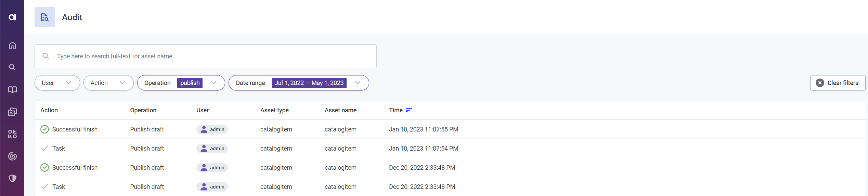Click the documents stack icon in sidebar
This screenshot has width=868, height=196.
coord(12,112)
